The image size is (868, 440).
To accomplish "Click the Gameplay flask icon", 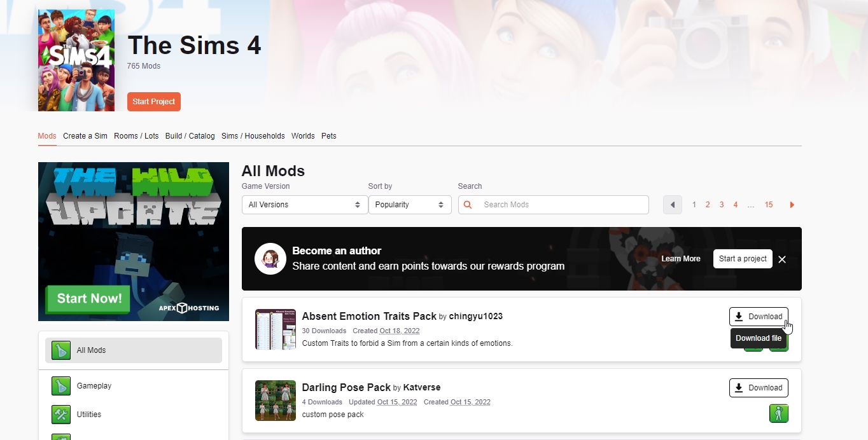I will [x=61, y=386].
